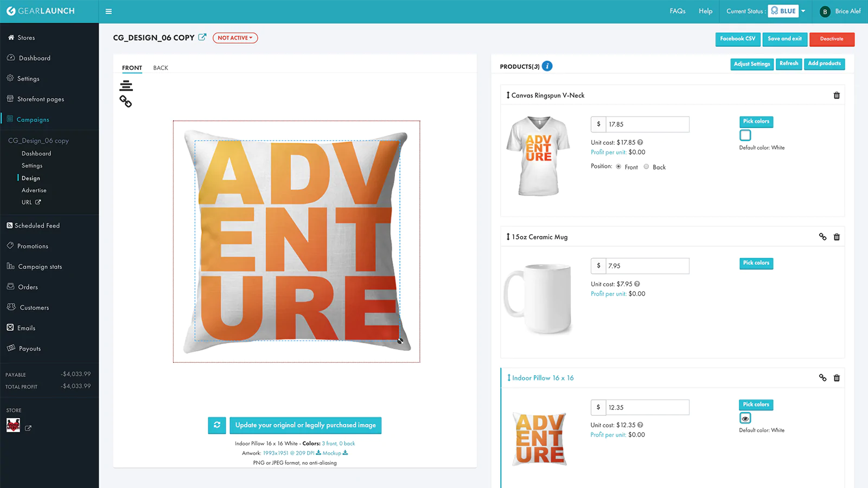Click the link icon on 15oz Ceramic Mug

pyautogui.click(x=822, y=237)
